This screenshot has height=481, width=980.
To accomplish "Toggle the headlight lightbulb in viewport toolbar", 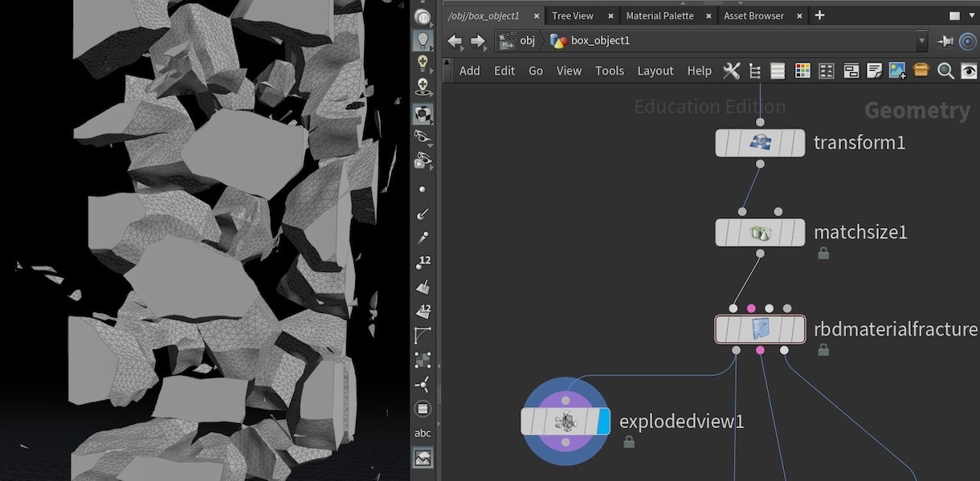I will (423, 39).
